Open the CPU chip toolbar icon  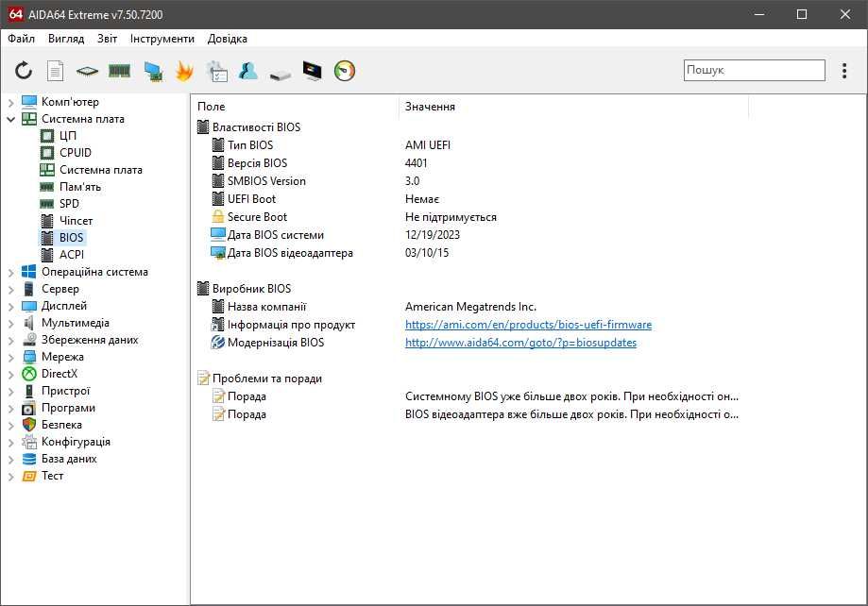[x=87, y=71]
